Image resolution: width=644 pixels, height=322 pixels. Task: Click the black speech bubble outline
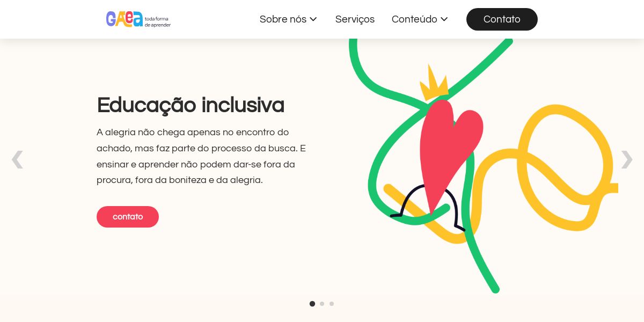pos(428,207)
